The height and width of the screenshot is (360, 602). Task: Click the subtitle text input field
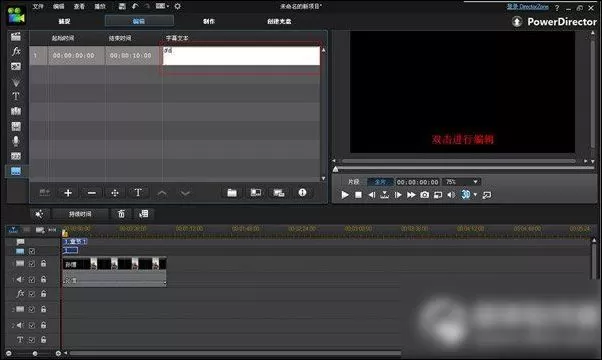coord(241,56)
